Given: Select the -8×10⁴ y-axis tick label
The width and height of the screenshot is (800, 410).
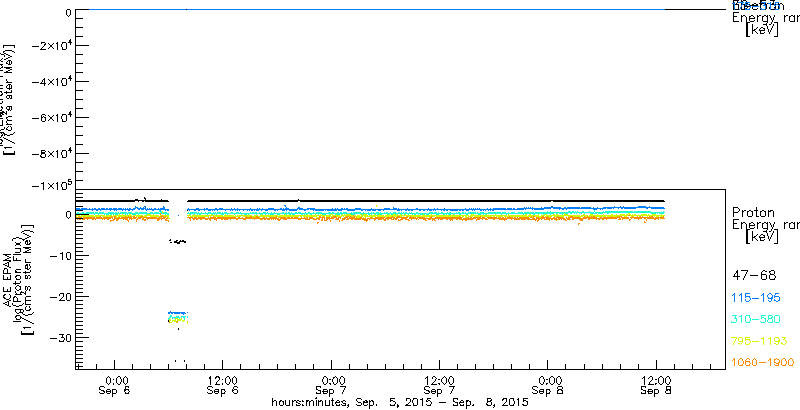Looking at the screenshot, I should [51, 153].
